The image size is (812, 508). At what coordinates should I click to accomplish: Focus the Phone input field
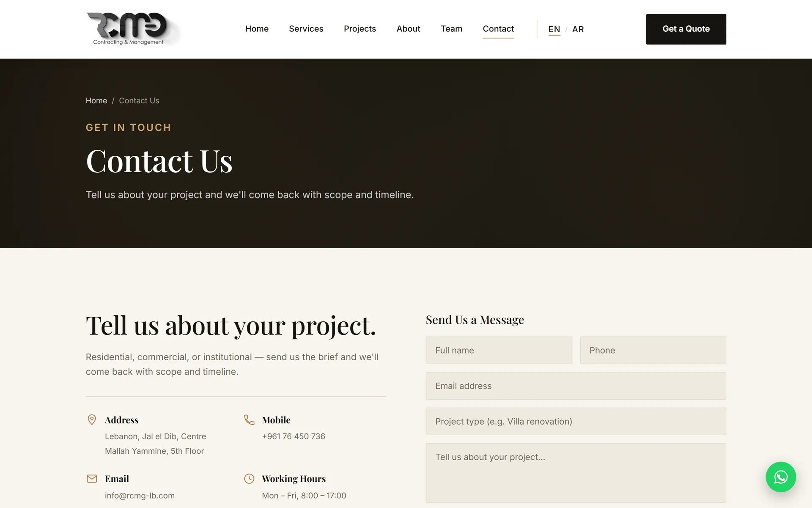[653, 350]
